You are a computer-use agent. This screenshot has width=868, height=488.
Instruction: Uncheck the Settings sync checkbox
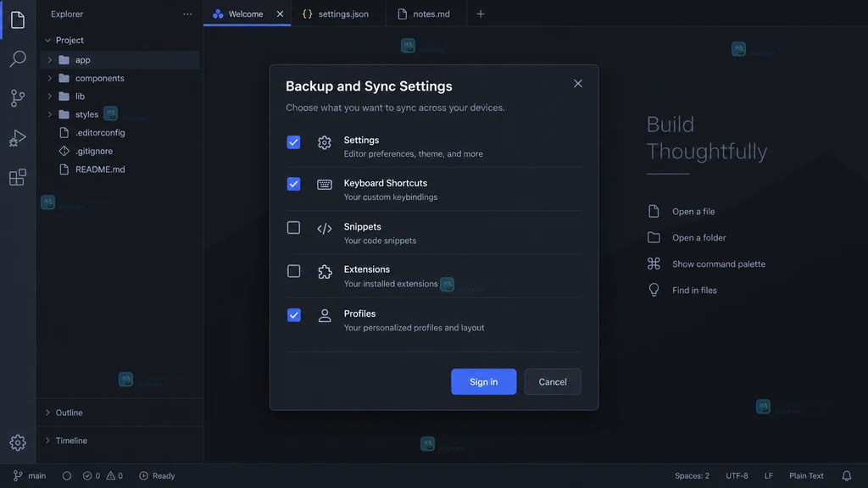pyautogui.click(x=293, y=142)
